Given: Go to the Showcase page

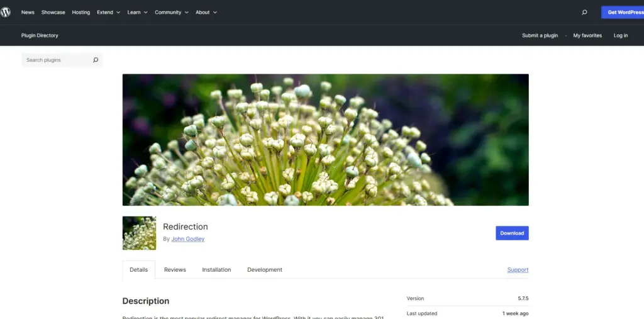Looking at the screenshot, I should pyautogui.click(x=53, y=12).
